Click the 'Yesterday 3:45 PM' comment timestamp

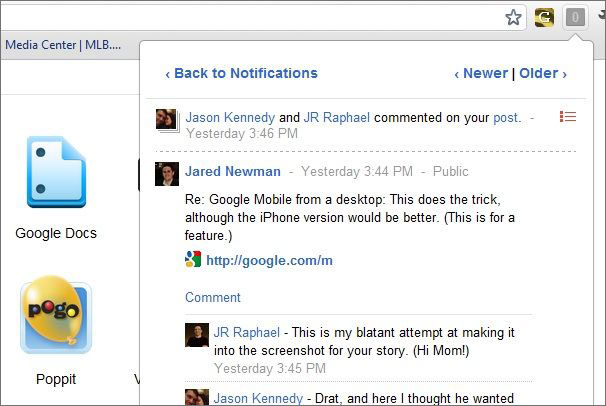point(270,368)
